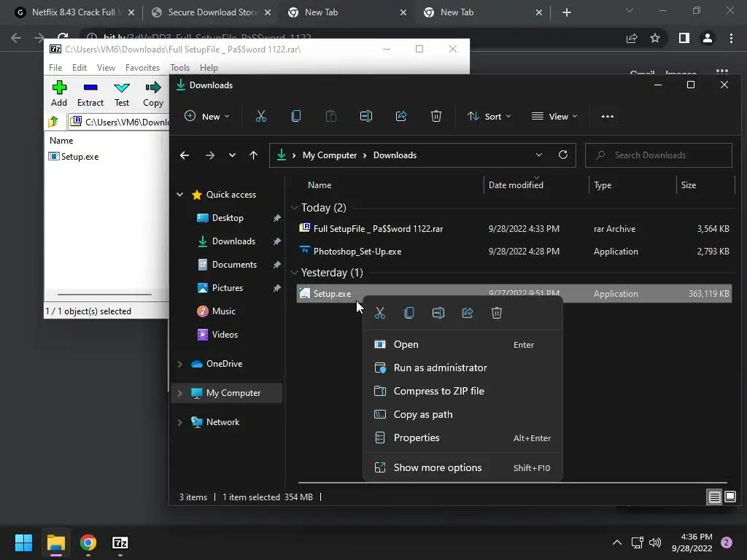Collapse the Quick access tree

pyautogui.click(x=180, y=194)
